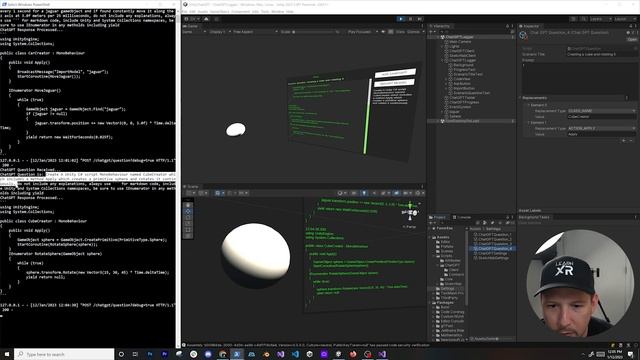The image size is (640, 360).
Task: Select Sphere in Hierarchy
Action: pyautogui.click(x=455, y=116)
